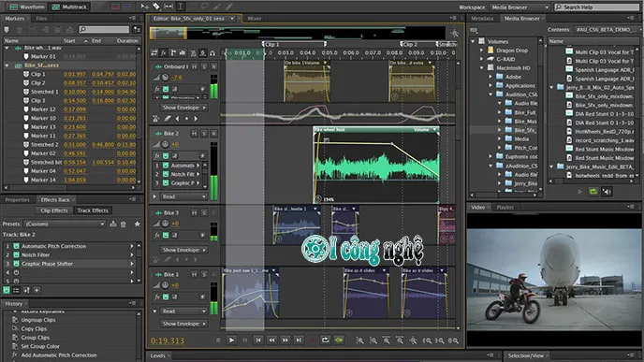
Task: Select the Move tool in top toolbar
Action: 144,7
